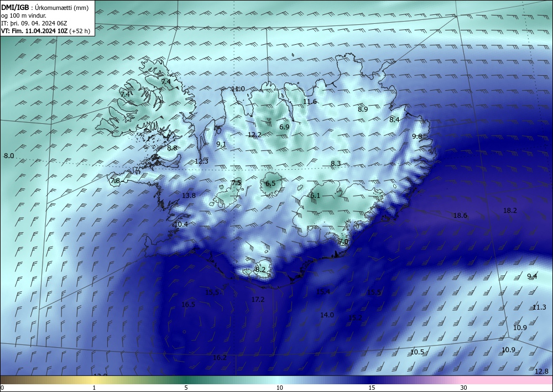The height and width of the screenshot is (392, 553).
Task: Click the 8.8 value by Breiðafjörður islands
Action: 172,148
